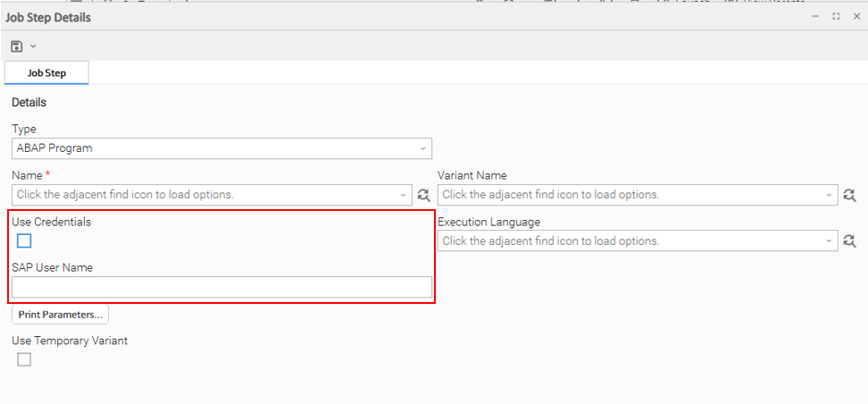This screenshot has width=868, height=404.
Task: Open the Print Parameters... dialog button
Action: 60,315
